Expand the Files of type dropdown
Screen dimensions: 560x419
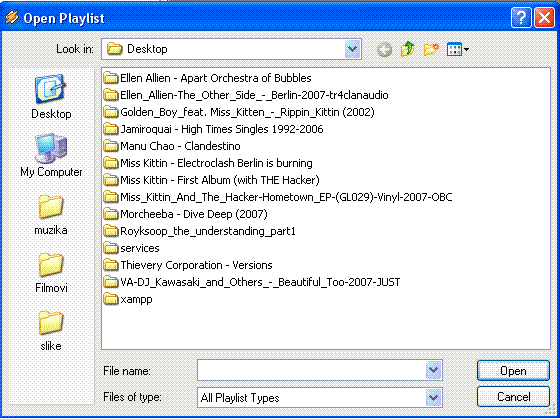[x=434, y=397]
